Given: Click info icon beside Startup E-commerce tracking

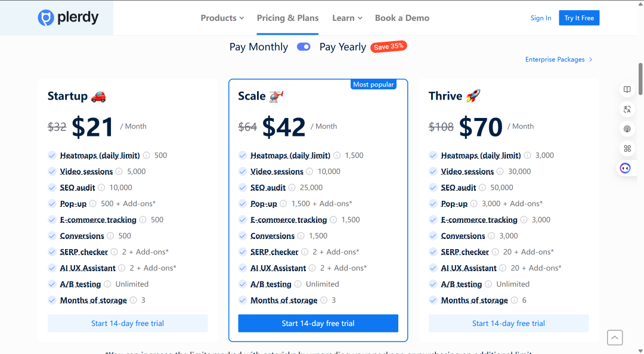Looking at the screenshot, I should 143,220.
